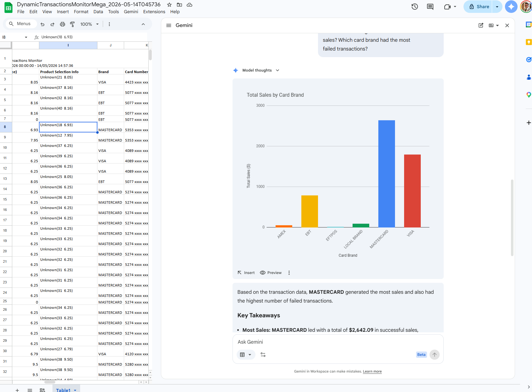Viewport: 532px width, 392px height.
Task: Select column I header
Action: [x=68, y=45]
